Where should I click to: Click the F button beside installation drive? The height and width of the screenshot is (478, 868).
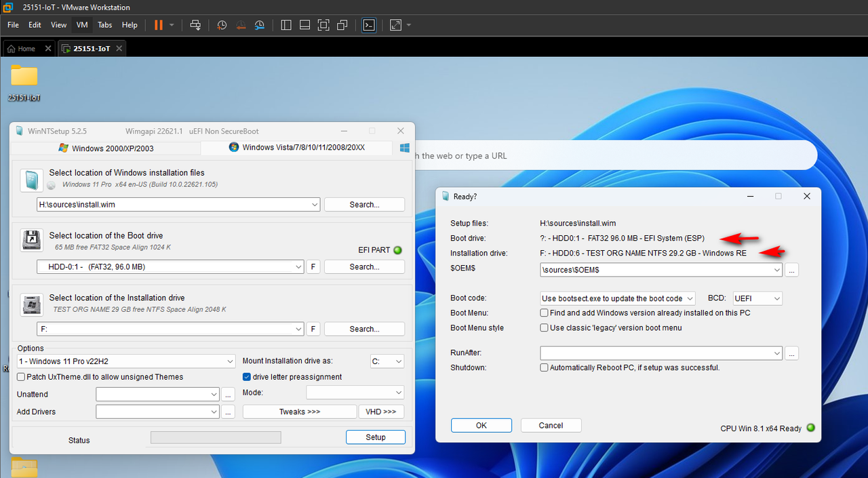(314, 330)
